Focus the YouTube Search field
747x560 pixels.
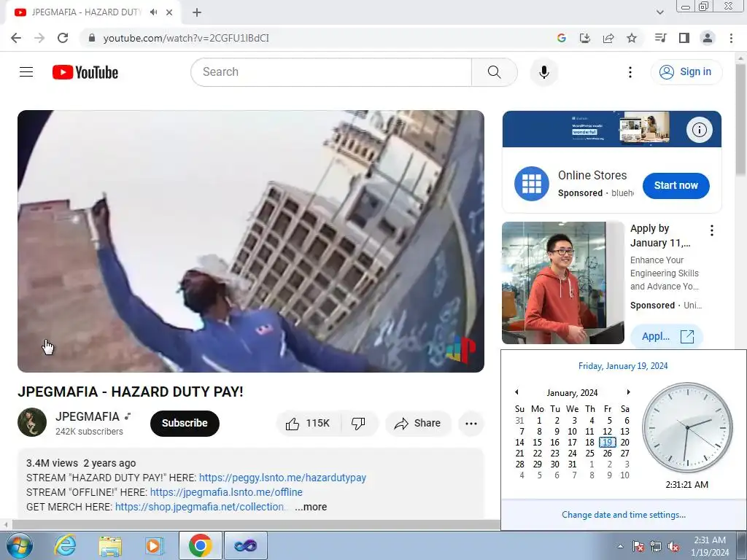(331, 72)
